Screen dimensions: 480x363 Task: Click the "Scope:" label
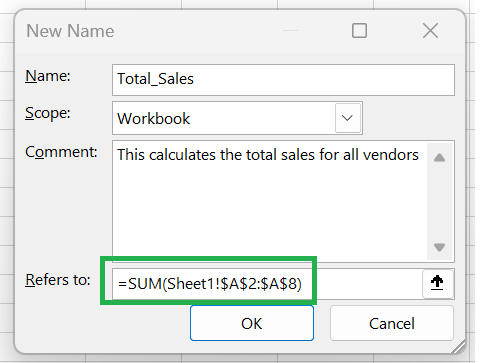click(x=48, y=113)
